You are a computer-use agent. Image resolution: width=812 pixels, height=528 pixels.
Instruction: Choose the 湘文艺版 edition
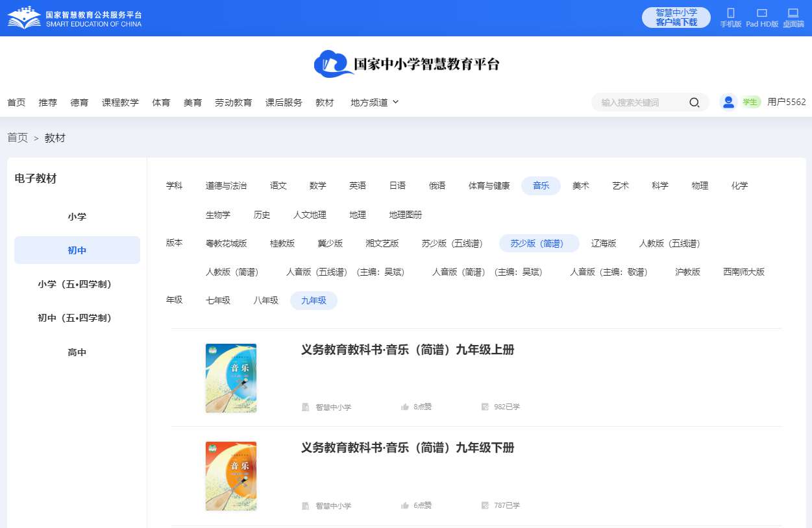pyautogui.click(x=382, y=243)
